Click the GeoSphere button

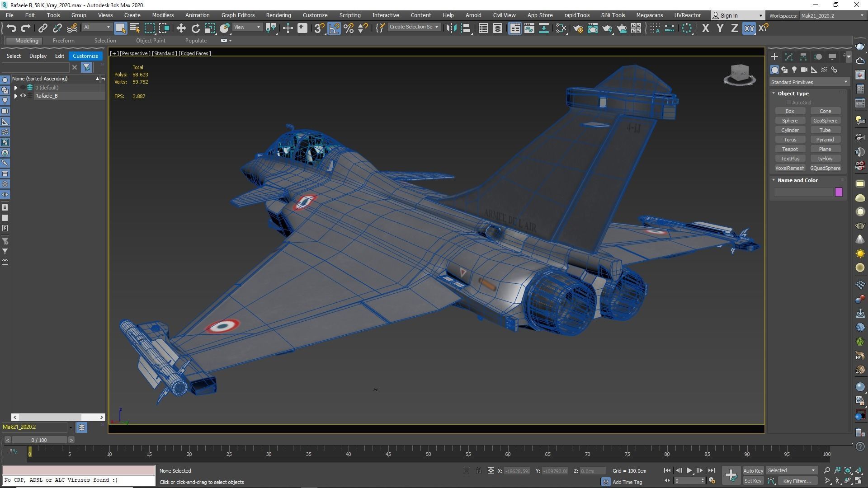pos(825,121)
